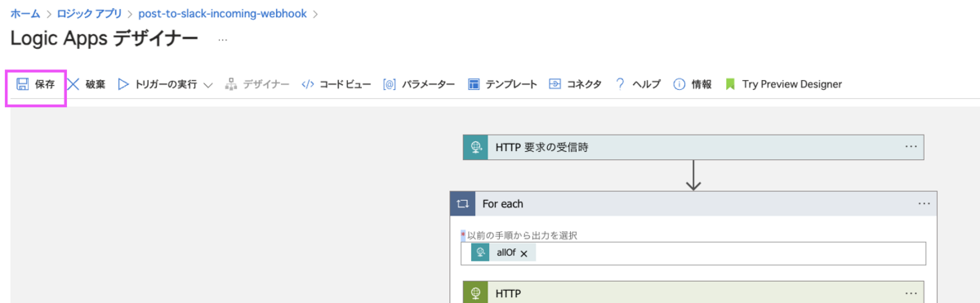Click the run trigger play icon
980x303 pixels.
(x=124, y=84)
